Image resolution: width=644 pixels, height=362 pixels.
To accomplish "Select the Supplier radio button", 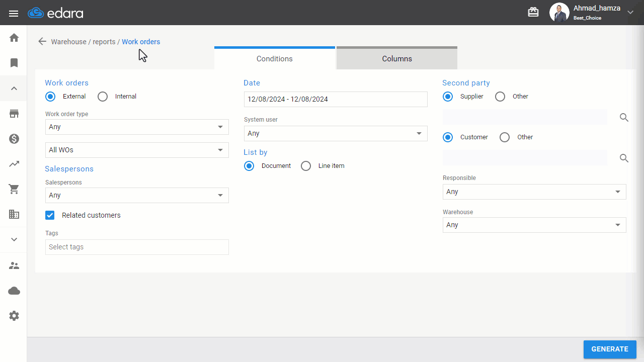I will [448, 97].
